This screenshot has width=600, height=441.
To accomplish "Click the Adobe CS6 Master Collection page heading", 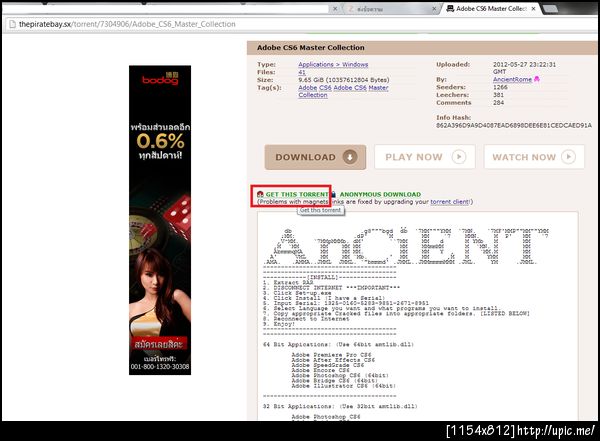I will 311,47.
